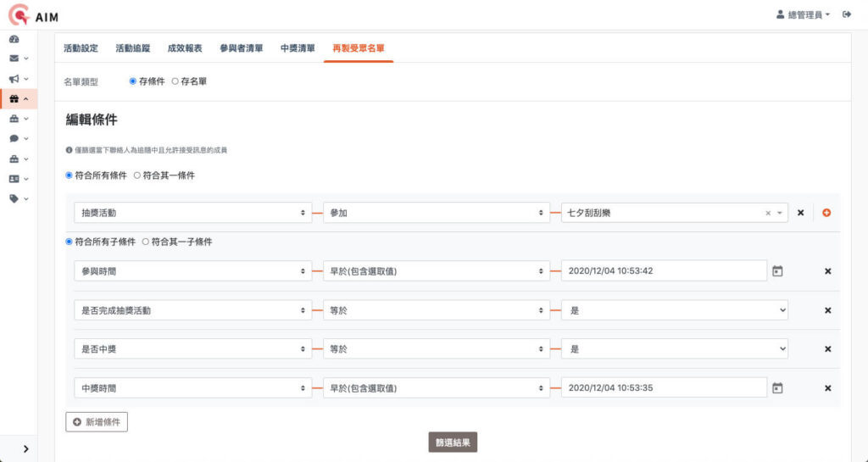Select the 存名單 radio option
Viewport: 868px width, 462px height.
pos(175,81)
